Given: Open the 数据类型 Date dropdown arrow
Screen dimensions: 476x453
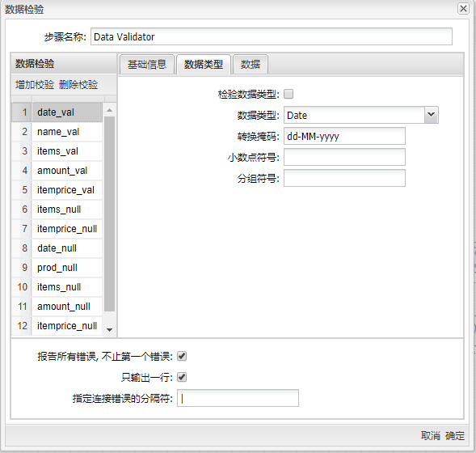Looking at the screenshot, I should pyautogui.click(x=431, y=115).
